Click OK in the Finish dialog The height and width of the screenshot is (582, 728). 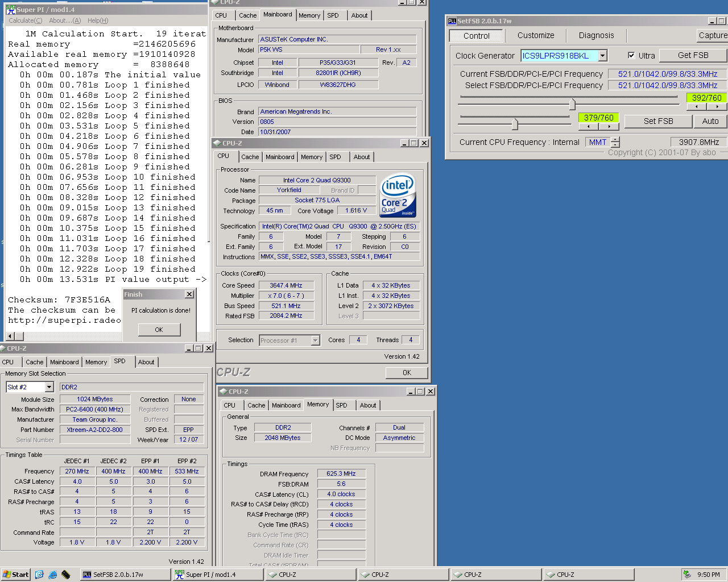159,330
